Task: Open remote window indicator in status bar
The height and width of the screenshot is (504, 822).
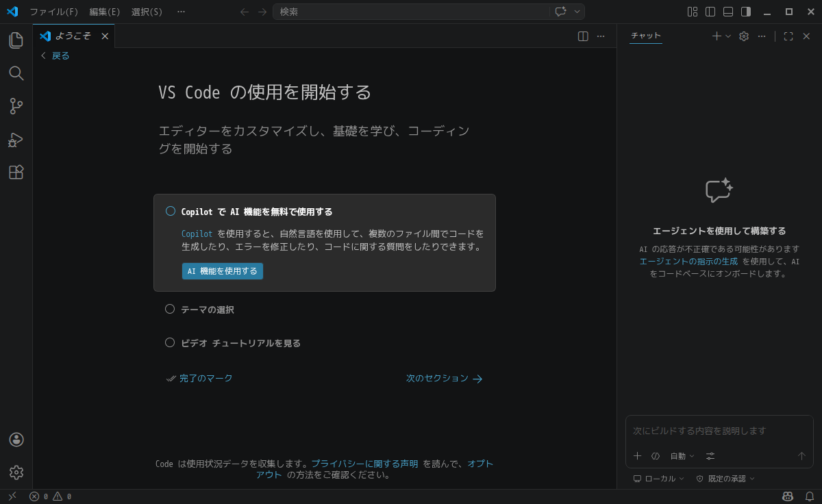Action: (x=12, y=496)
